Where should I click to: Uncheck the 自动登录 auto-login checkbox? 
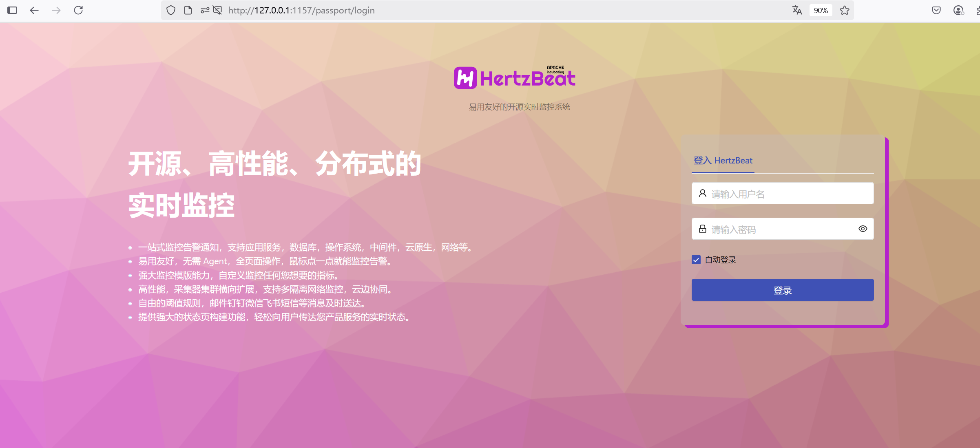(x=696, y=260)
